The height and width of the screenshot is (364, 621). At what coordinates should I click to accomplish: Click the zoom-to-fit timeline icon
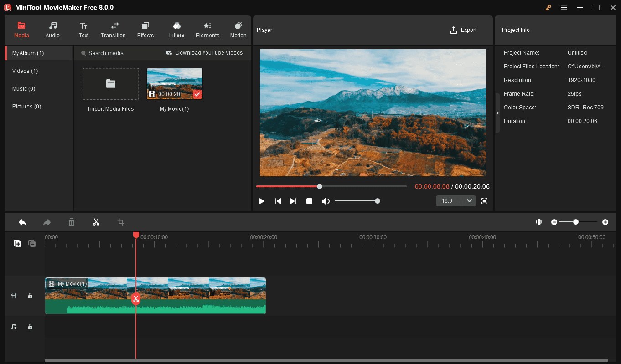pos(539,222)
